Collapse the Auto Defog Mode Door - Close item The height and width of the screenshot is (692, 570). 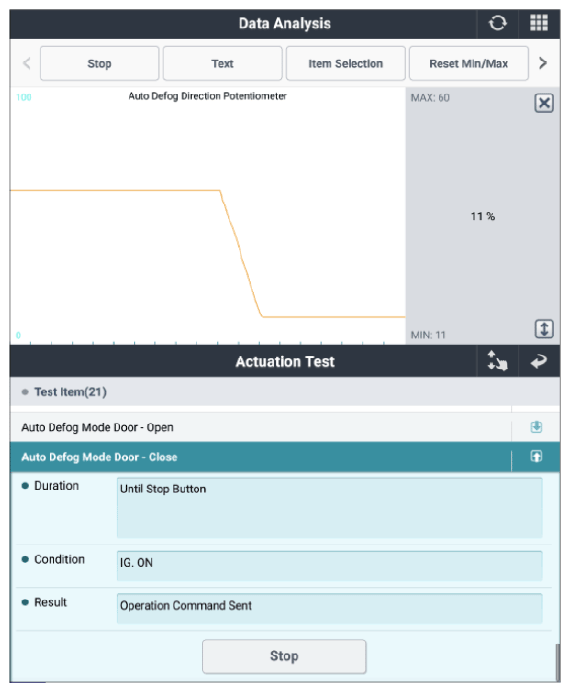[x=536, y=456]
